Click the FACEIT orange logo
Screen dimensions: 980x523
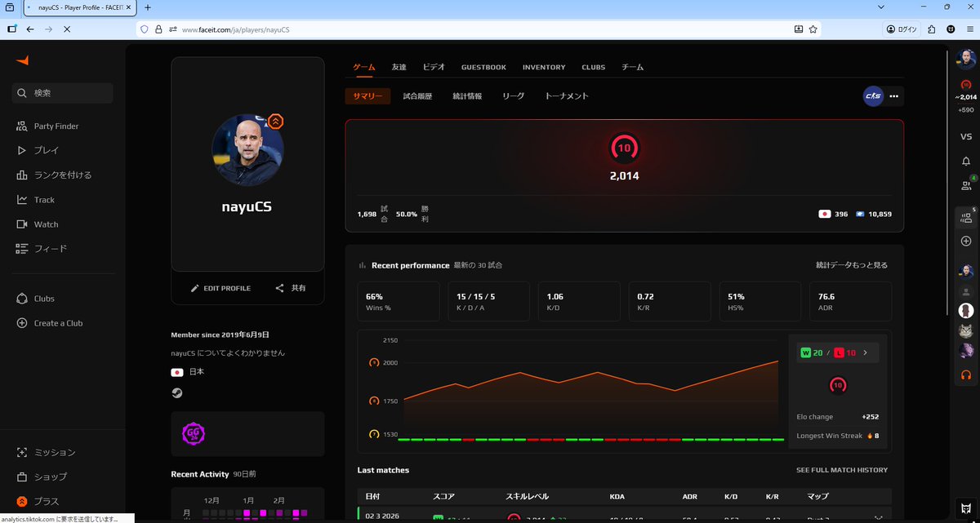coord(22,60)
